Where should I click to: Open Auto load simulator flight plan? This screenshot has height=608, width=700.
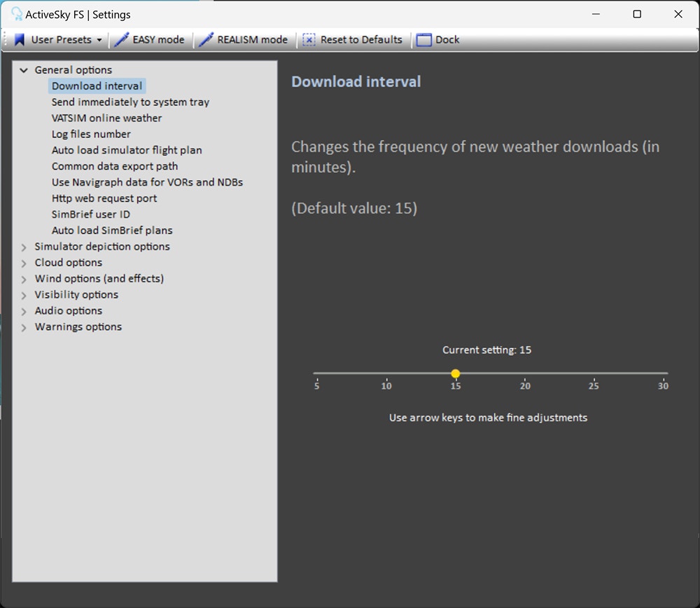tap(127, 151)
